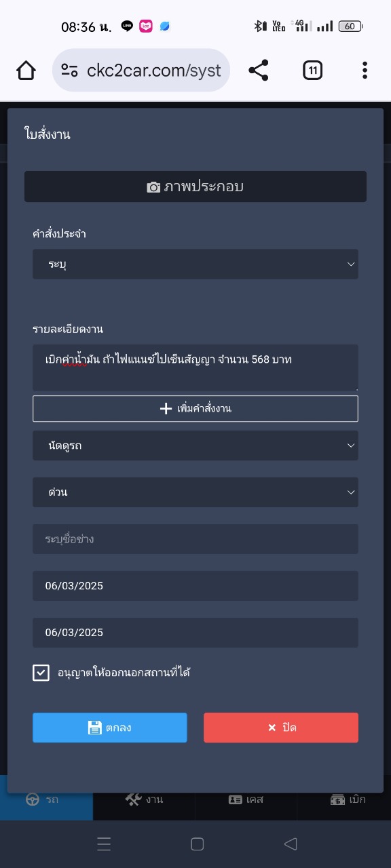
Task: Switch to the งาน bottom tab
Action: pos(144,799)
